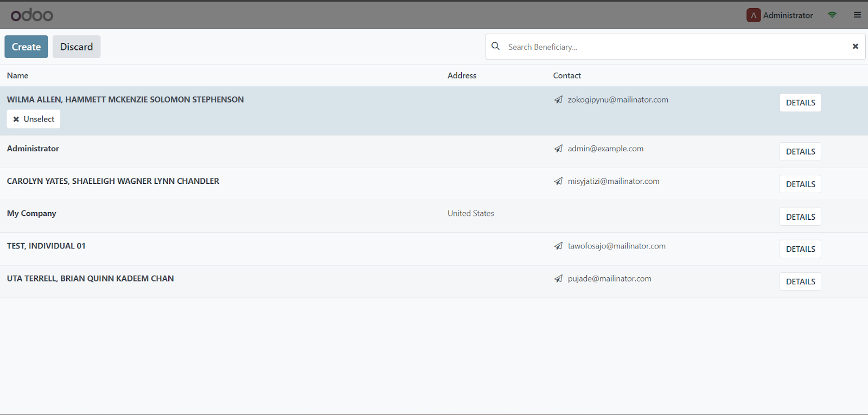Screen dimensions: 868x415
Task: Open DETAILS for My Company
Action: tap(800, 216)
